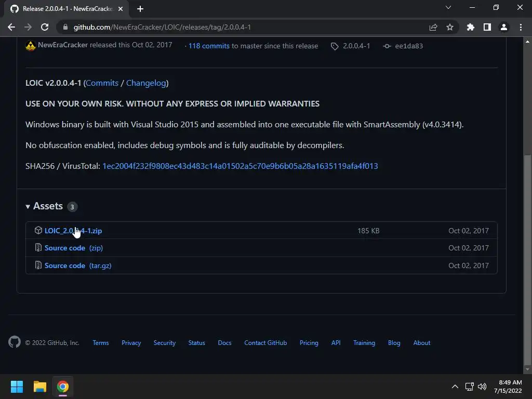Open the API footer link
532x399 pixels.
click(x=336, y=343)
